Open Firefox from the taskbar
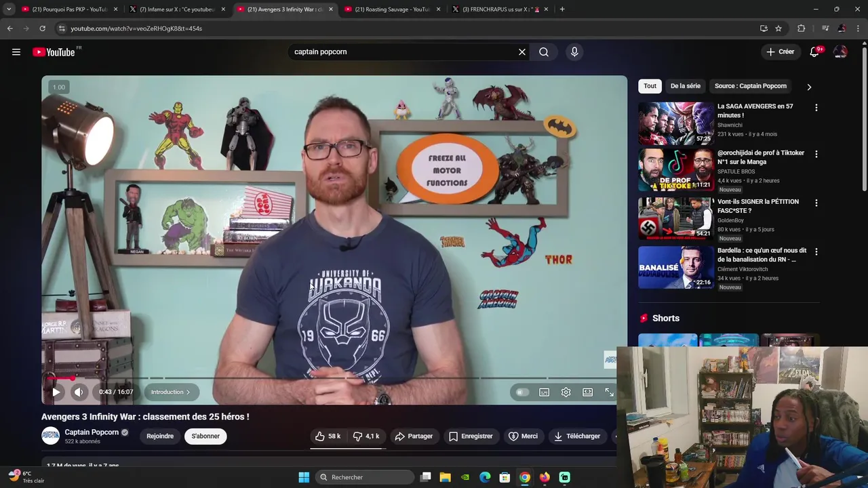 (x=545, y=477)
